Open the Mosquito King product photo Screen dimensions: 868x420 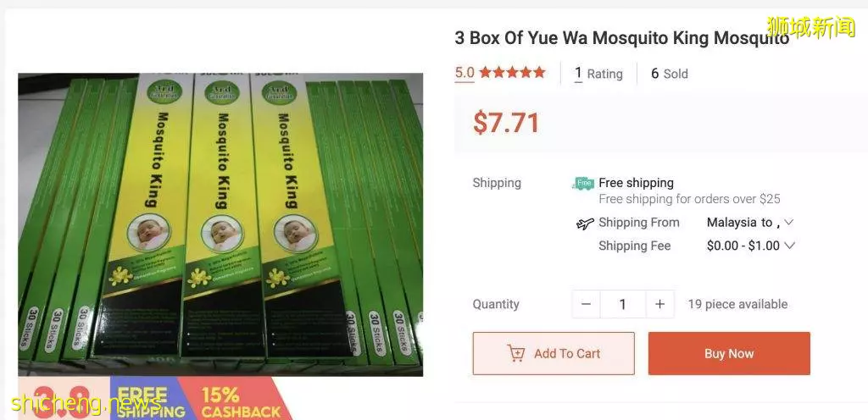[220, 224]
